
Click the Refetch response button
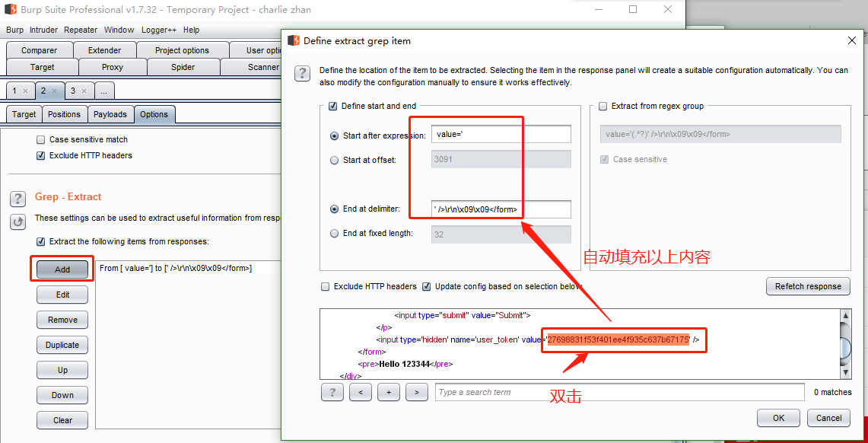pyautogui.click(x=808, y=286)
